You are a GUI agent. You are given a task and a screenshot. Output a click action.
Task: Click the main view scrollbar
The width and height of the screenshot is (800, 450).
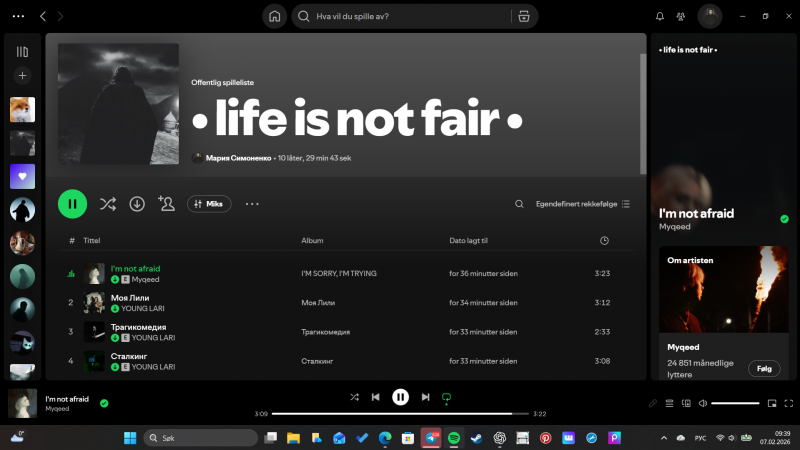[643, 113]
